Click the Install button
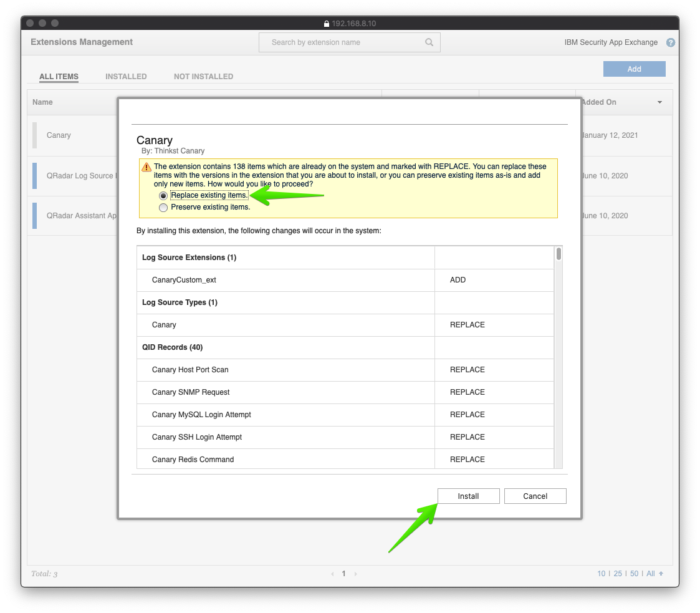The image size is (700, 613). [468, 496]
